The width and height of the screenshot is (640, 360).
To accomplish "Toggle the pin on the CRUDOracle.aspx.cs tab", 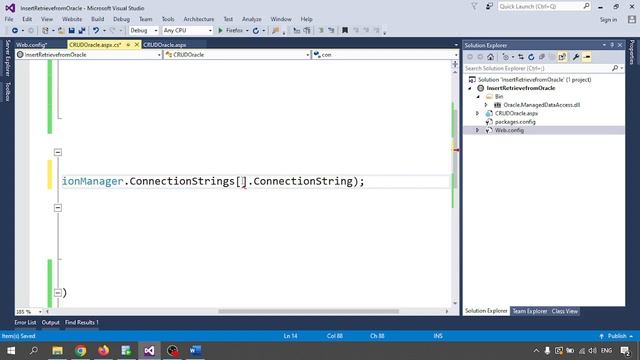I will pos(129,44).
